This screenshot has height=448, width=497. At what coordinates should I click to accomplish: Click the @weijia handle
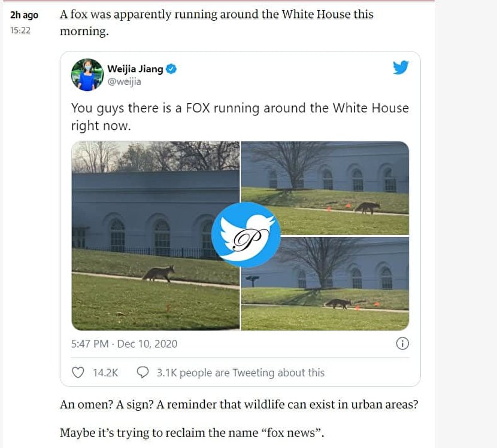coord(125,83)
